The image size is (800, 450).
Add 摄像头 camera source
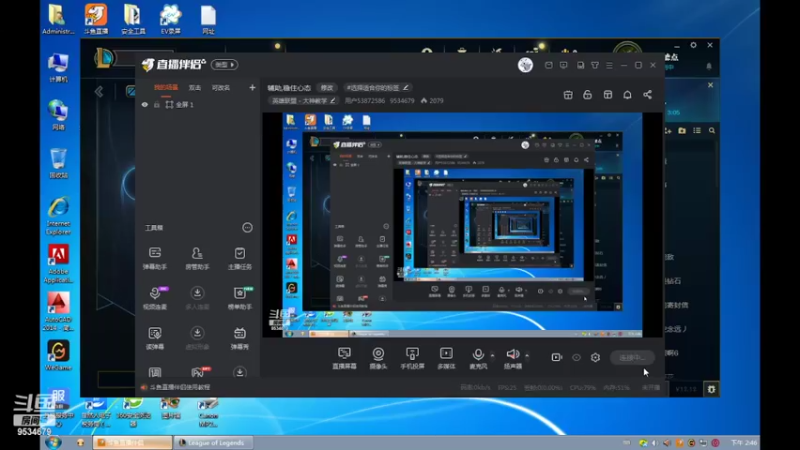pos(378,358)
